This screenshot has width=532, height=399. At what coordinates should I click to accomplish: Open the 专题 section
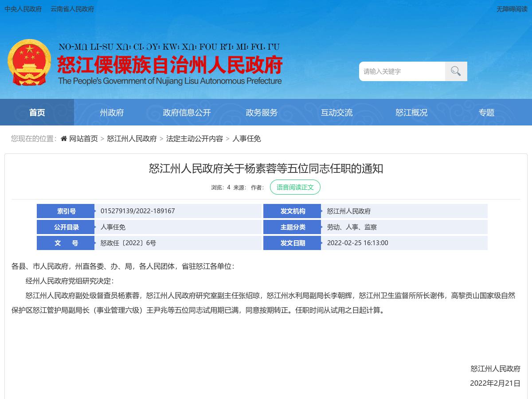coord(487,112)
